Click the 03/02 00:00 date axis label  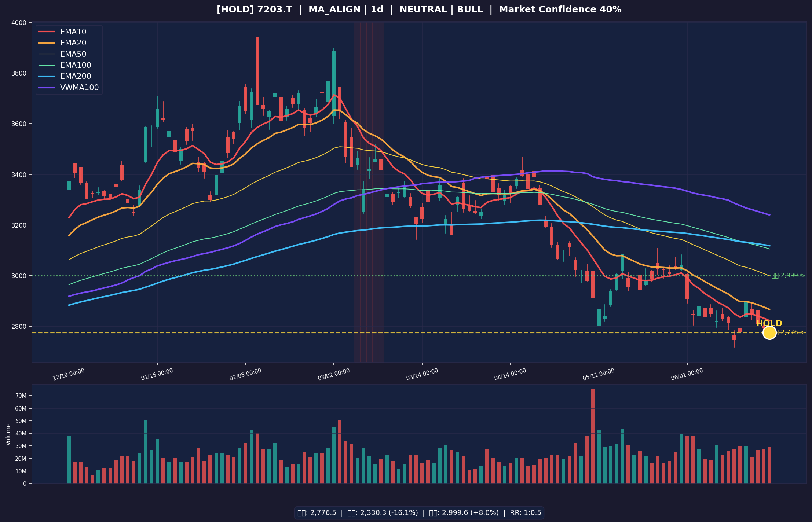[x=334, y=375]
